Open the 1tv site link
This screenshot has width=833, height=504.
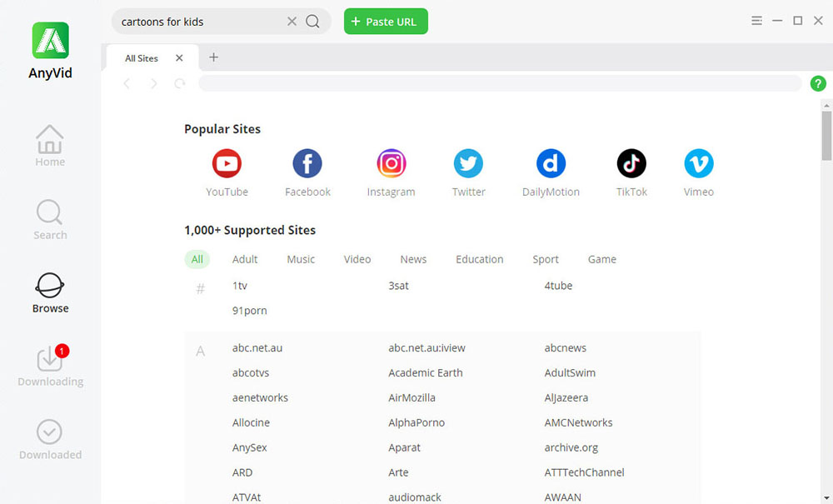[240, 286]
